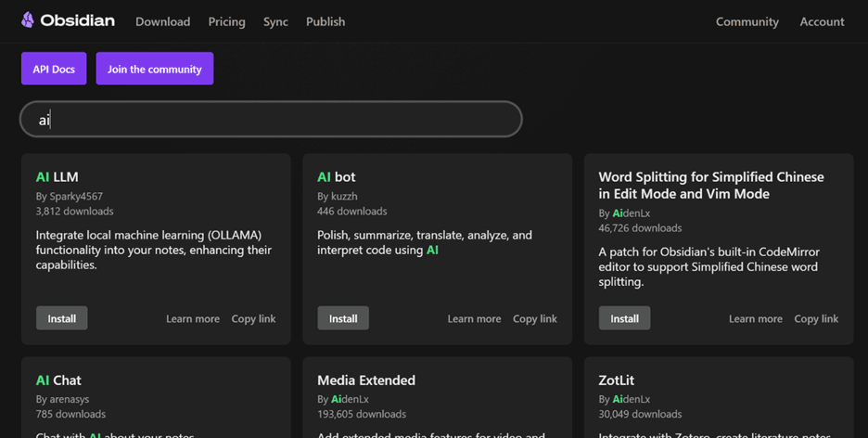Viewport: 868px width, 438px height.
Task: Click the Media Extended plugin title
Action: [x=366, y=380]
